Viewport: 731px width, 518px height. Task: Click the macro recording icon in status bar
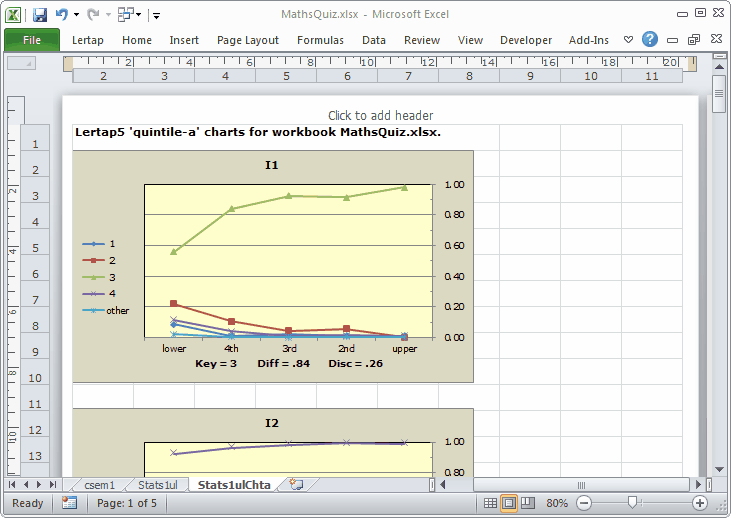(69, 503)
